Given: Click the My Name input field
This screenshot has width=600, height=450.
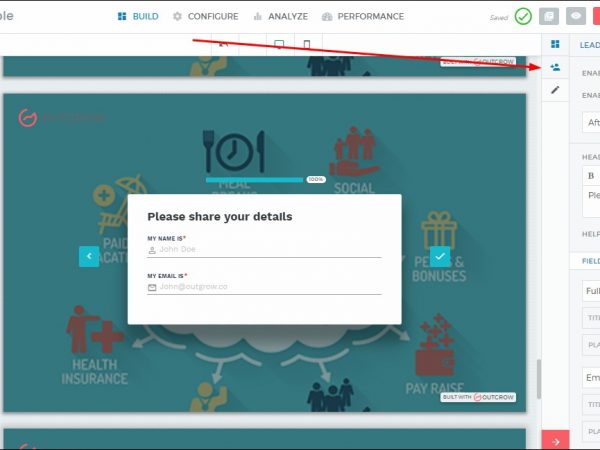Looking at the screenshot, I should [x=265, y=250].
